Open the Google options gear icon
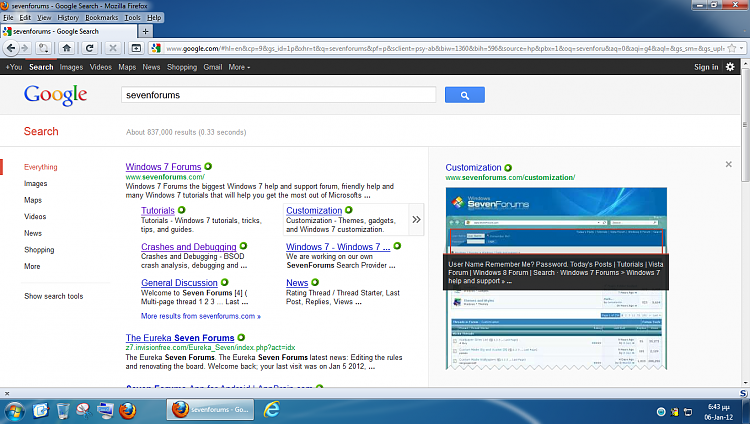Screen dimensions: 750x424 click(730, 67)
